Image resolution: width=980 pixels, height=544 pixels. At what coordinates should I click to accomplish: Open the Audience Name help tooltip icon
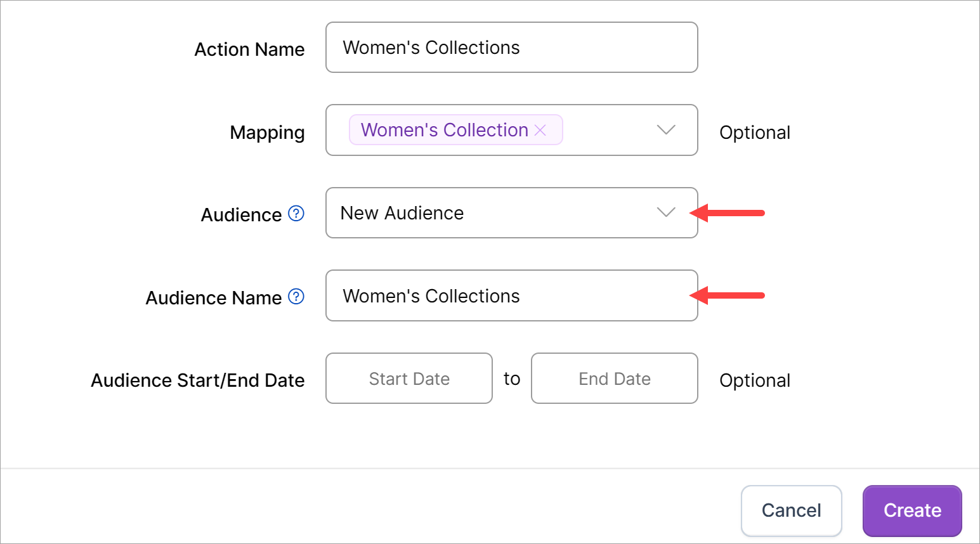tap(296, 297)
